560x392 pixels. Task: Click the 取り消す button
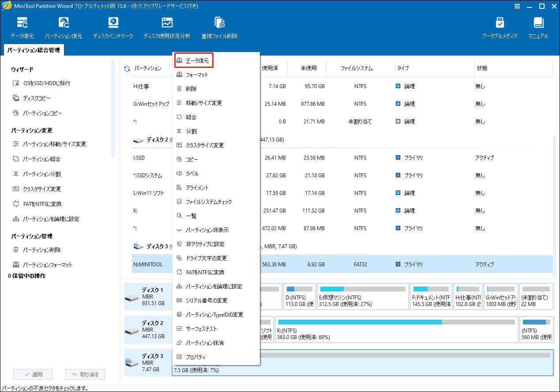(85, 374)
